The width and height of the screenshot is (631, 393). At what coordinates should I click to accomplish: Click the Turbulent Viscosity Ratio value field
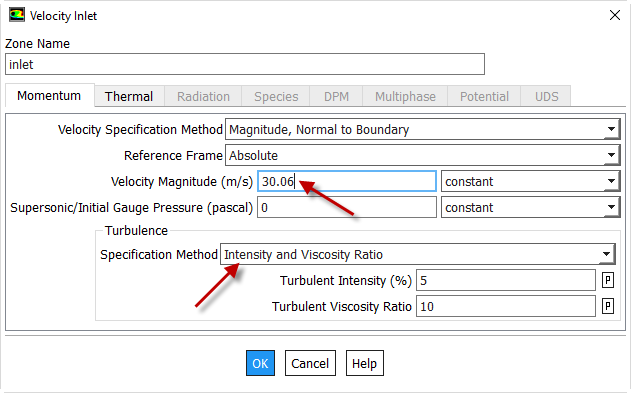point(506,307)
